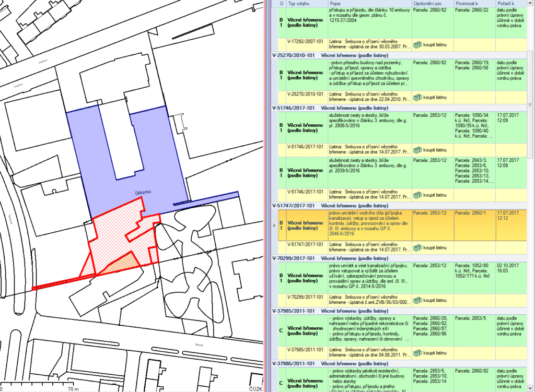Buy the document for V-70299/2017-101
The image size is (535, 392).
pyautogui.click(x=417, y=301)
